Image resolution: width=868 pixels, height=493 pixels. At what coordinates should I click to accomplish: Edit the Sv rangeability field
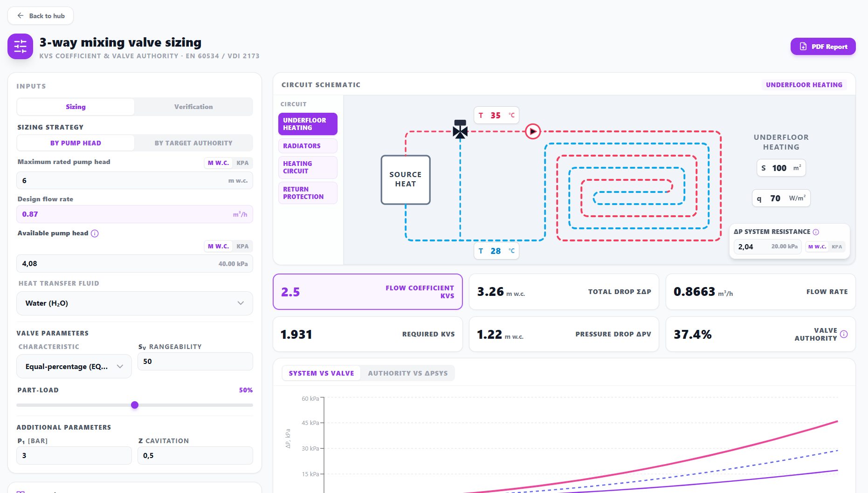195,362
